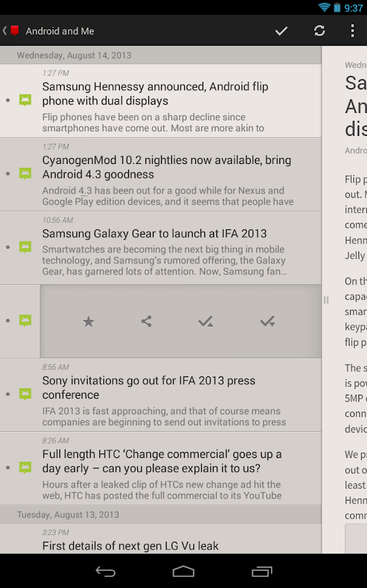
Task: Mark all as read in top bar
Action: point(281,31)
